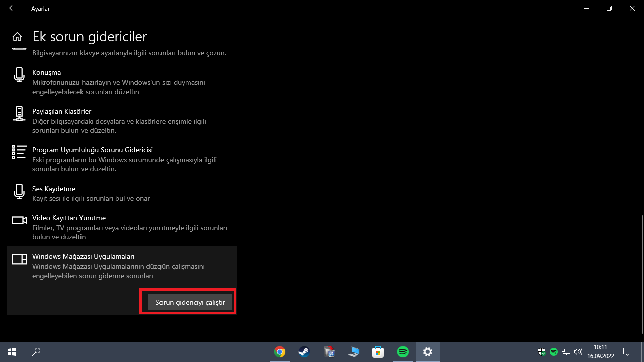The width and height of the screenshot is (644, 362).
Task: Select the Windows Mağazası Uygulamaları title
Action: point(84,256)
